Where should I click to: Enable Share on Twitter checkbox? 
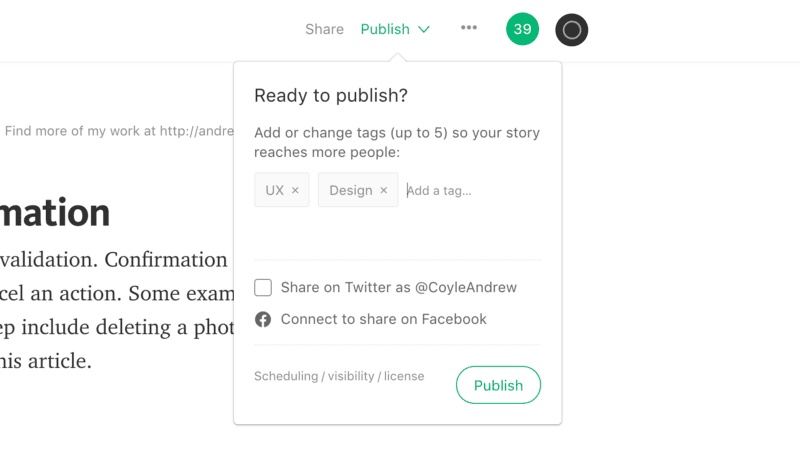click(263, 287)
